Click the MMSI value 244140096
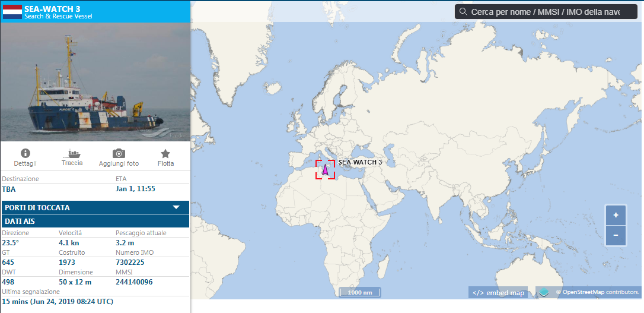This screenshot has height=313, width=644. point(134,282)
